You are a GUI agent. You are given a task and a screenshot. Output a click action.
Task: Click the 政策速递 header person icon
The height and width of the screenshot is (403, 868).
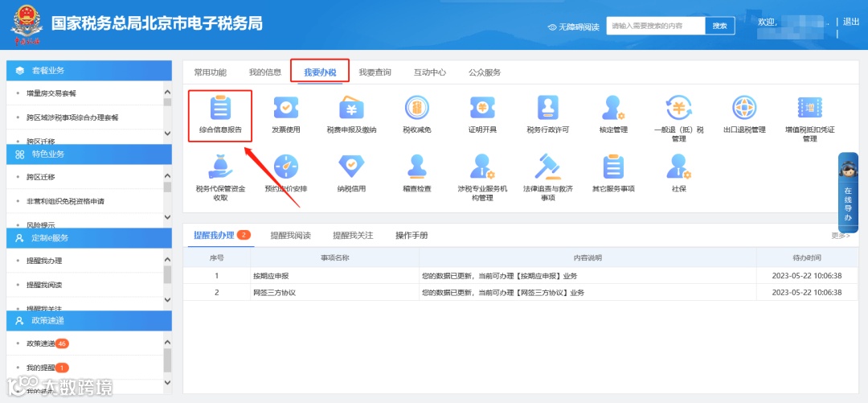click(x=20, y=321)
